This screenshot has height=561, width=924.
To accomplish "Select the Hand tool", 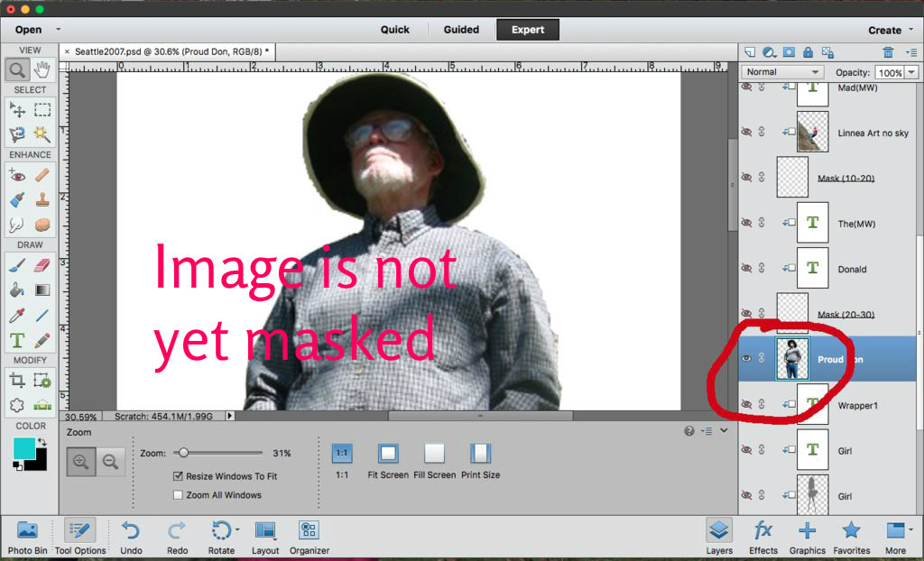I will tap(42, 70).
